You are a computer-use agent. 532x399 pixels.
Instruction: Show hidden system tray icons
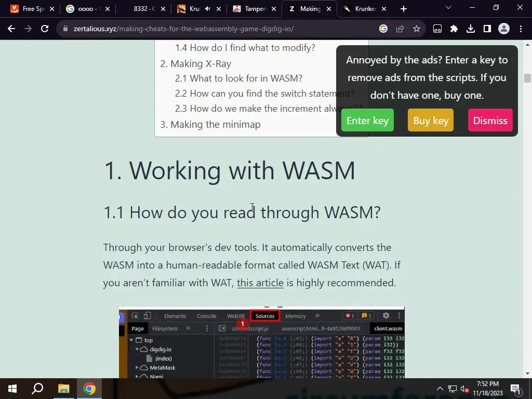(440, 389)
